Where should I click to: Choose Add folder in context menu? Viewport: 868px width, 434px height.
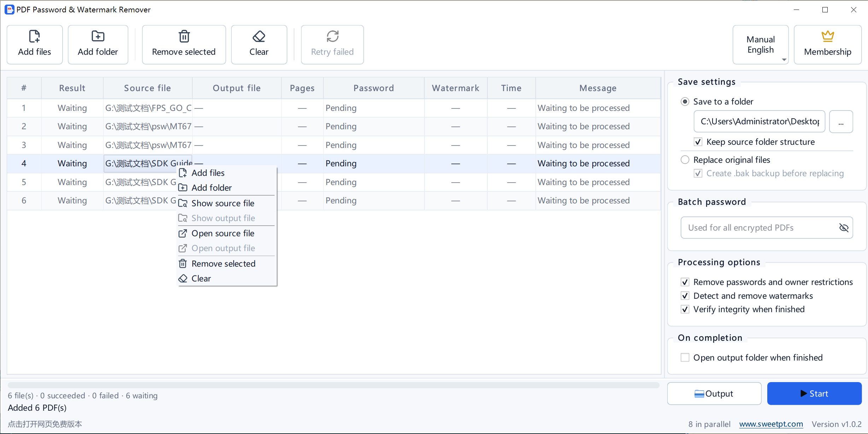[x=227, y=188]
